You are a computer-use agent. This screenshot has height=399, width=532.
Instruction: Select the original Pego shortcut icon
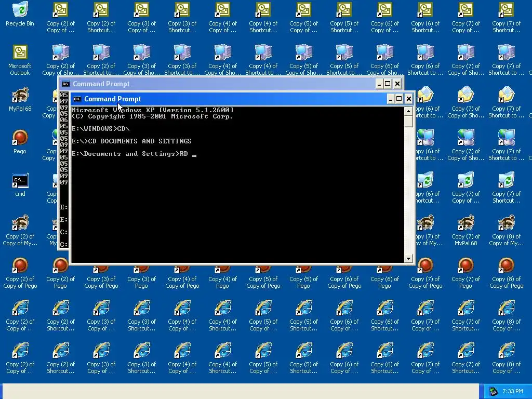point(20,142)
